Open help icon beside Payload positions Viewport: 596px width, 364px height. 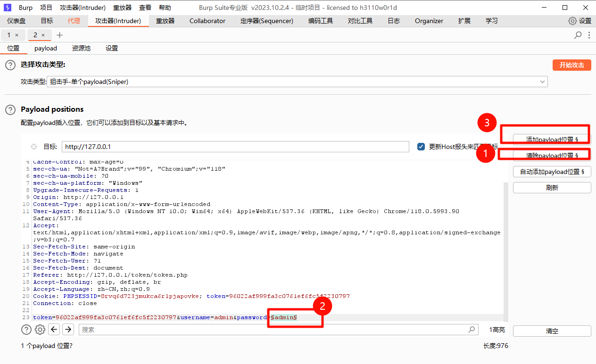coord(10,109)
